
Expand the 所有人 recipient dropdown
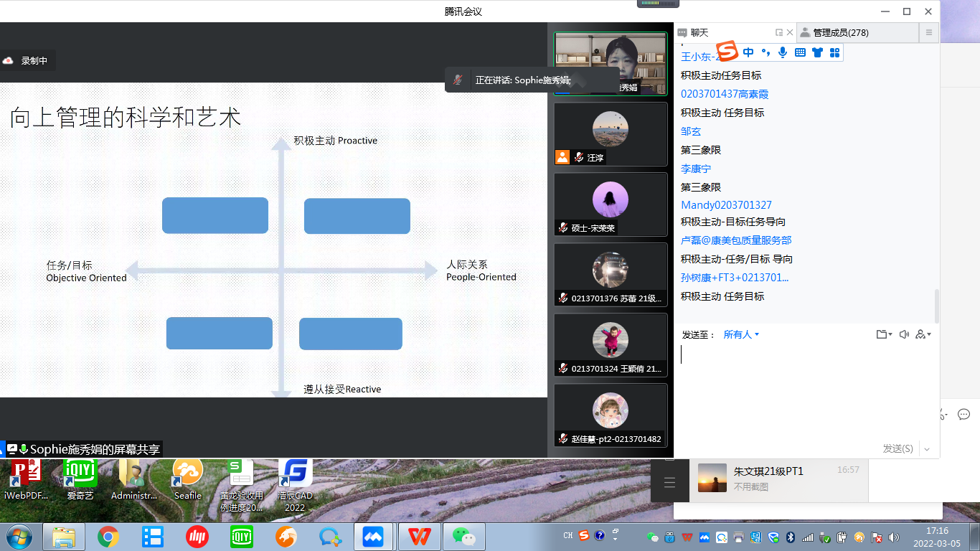741,334
